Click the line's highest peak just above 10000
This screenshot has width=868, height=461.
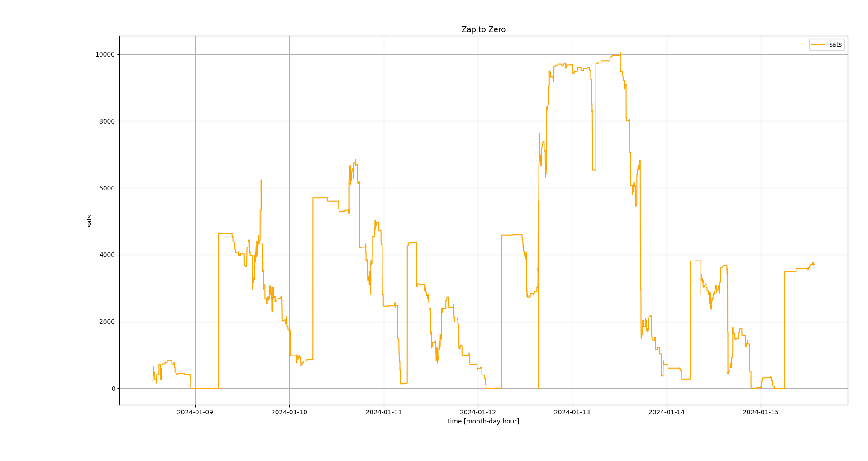click(x=620, y=53)
